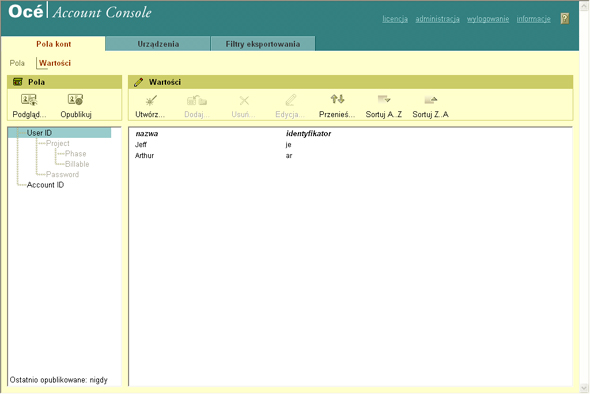The height and width of the screenshot is (394, 590).
Task: Click the page scrollbar down arrow
Action: click(x=584, y=388)
